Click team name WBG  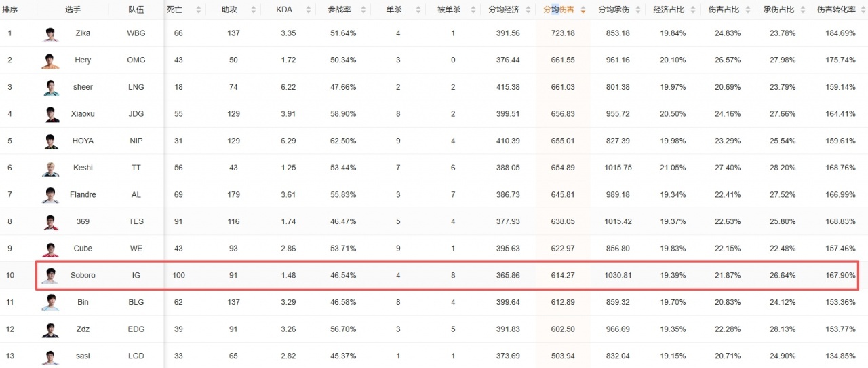pyautogui.click(x=136, y=33)
